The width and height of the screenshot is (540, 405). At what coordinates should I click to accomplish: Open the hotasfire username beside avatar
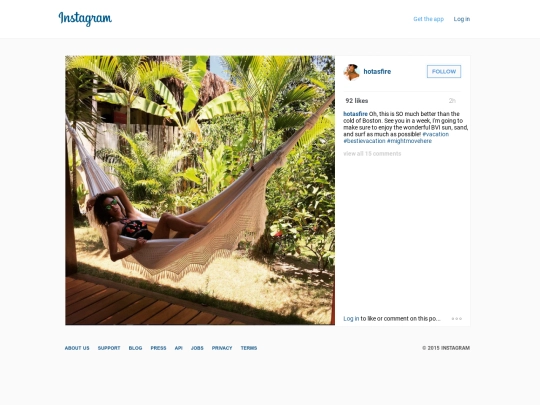pos(377,72)
